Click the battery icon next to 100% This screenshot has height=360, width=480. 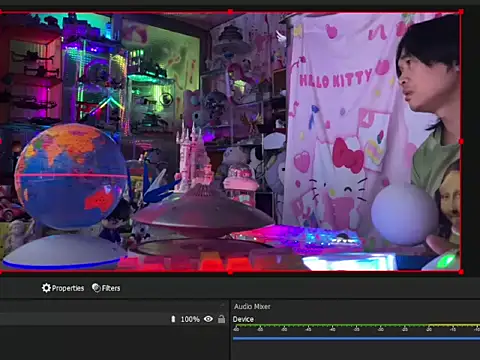pyautogui.click(x=173, y=319)
